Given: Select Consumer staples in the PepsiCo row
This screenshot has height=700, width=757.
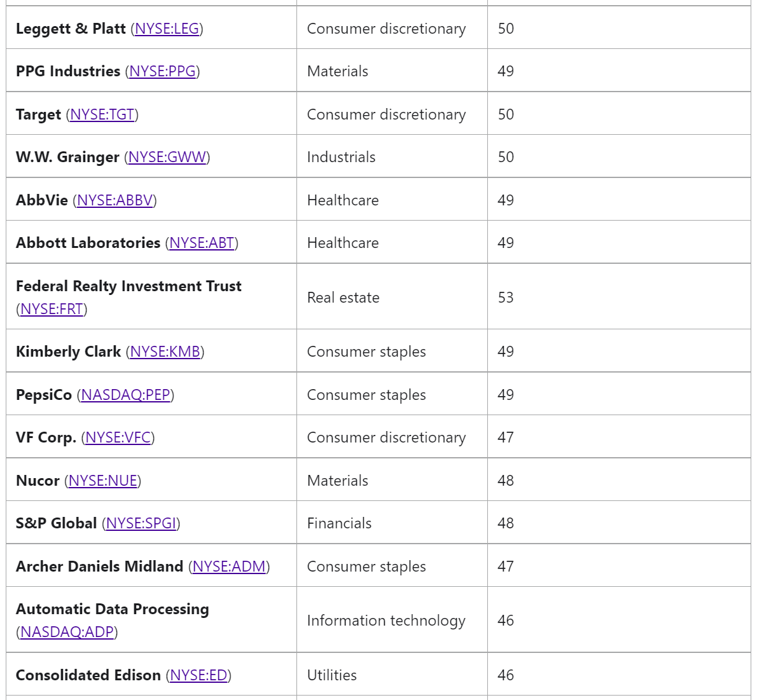Looking at the screenshot, I should click(x=367, y=395).
